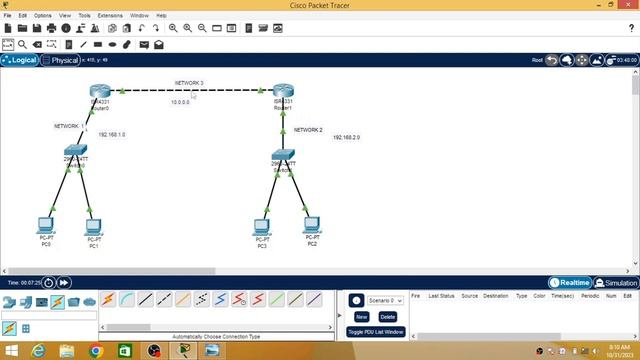Click the device search input field
The height and width of the screenshot is (360, 640).
[49, 315]
